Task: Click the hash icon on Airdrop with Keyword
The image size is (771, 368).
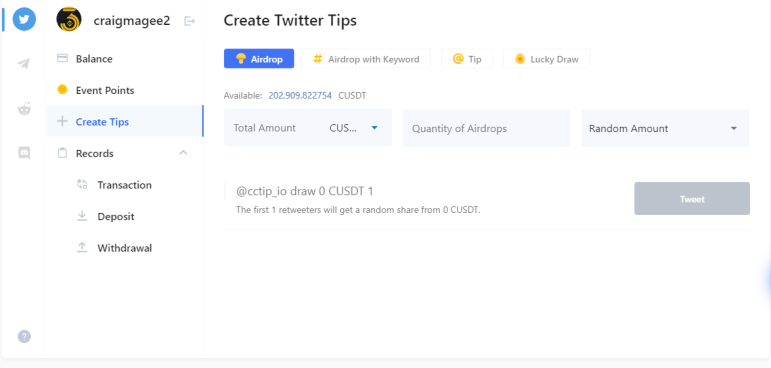Action: 318,59
